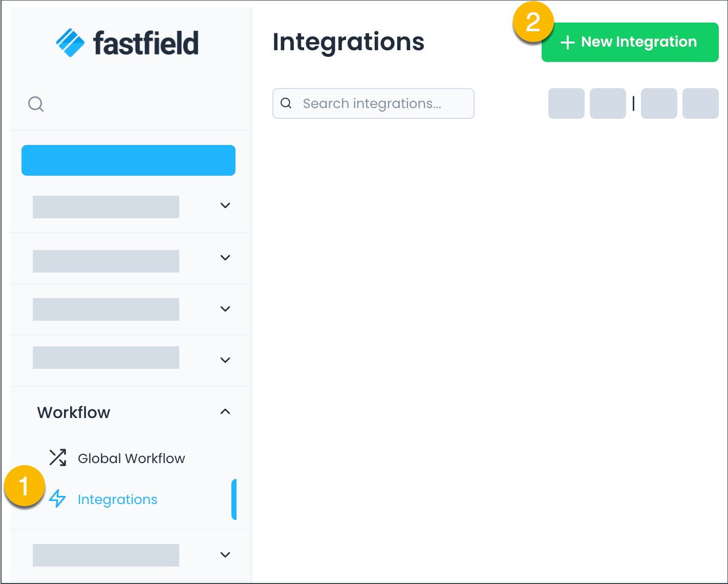The height and width of the screenshot is (584, 728).
Task: Click inside the Search integrations field
Action: pyautogui.click(x=373, y=103)
